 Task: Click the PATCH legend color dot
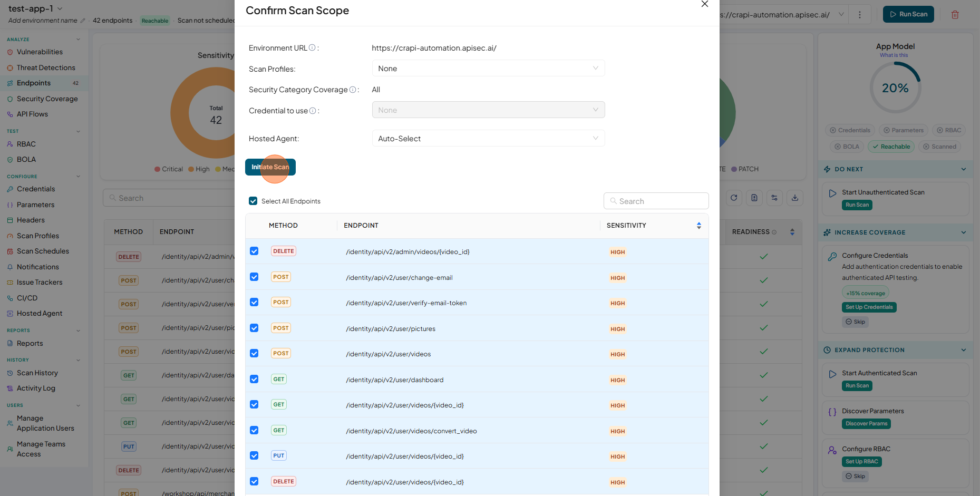(734, 169)
